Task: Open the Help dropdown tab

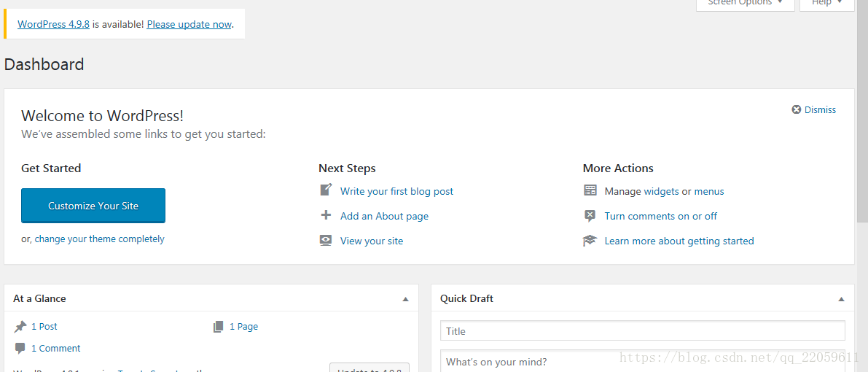Action: 827,4
